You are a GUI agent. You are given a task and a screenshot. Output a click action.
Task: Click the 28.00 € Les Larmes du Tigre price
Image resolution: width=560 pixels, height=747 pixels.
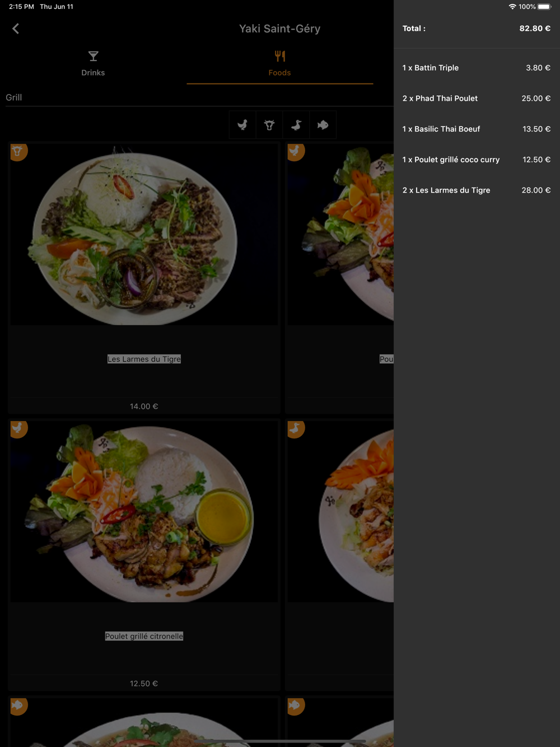[536, 190]
